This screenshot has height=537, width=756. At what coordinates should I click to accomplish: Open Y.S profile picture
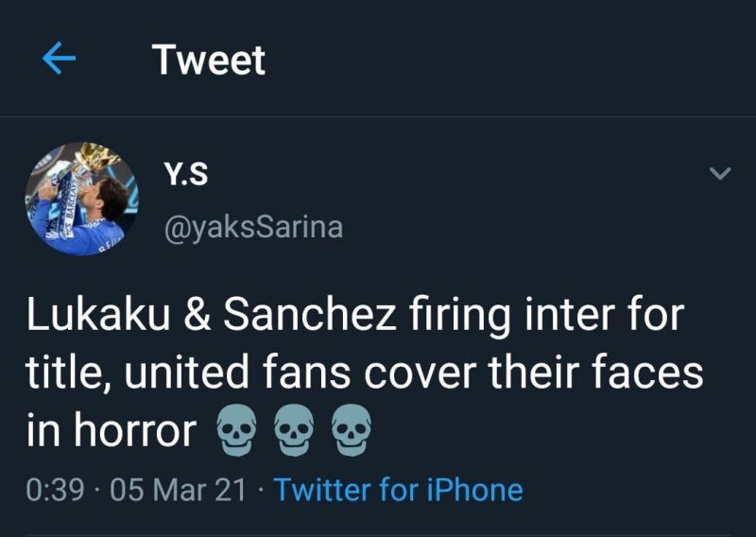(x=82, y=199)
